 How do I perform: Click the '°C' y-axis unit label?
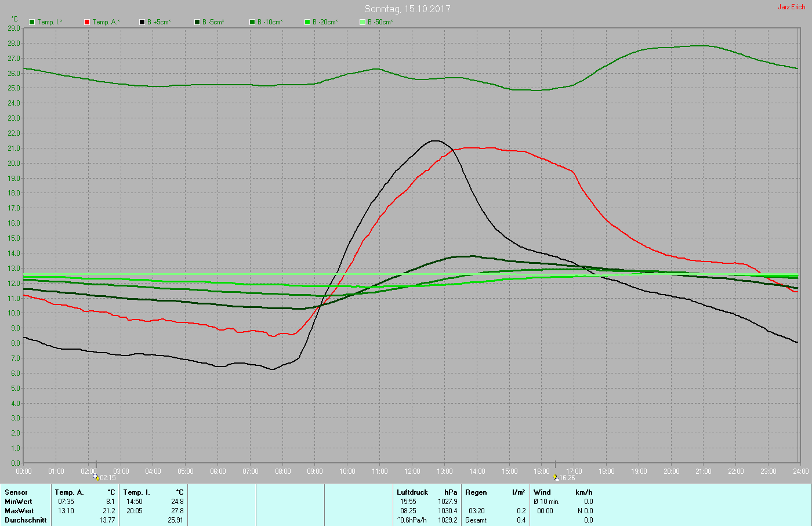pos(14,19)
